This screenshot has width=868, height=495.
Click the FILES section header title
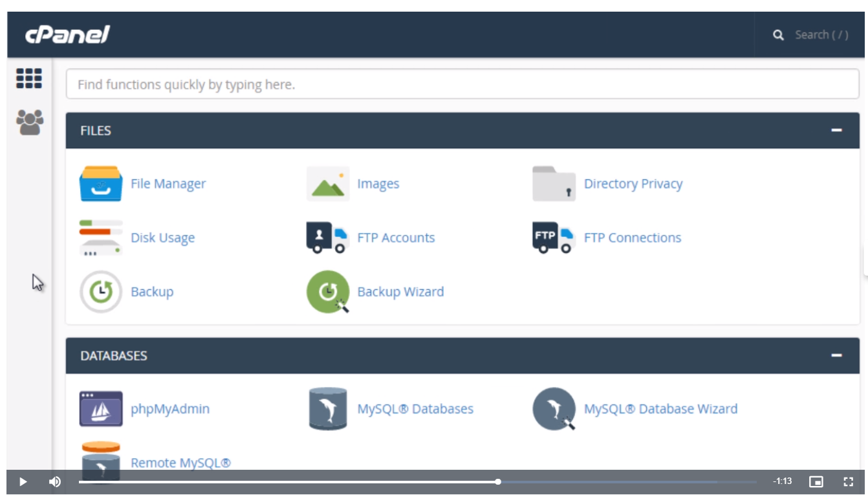(x=96, y=131)
